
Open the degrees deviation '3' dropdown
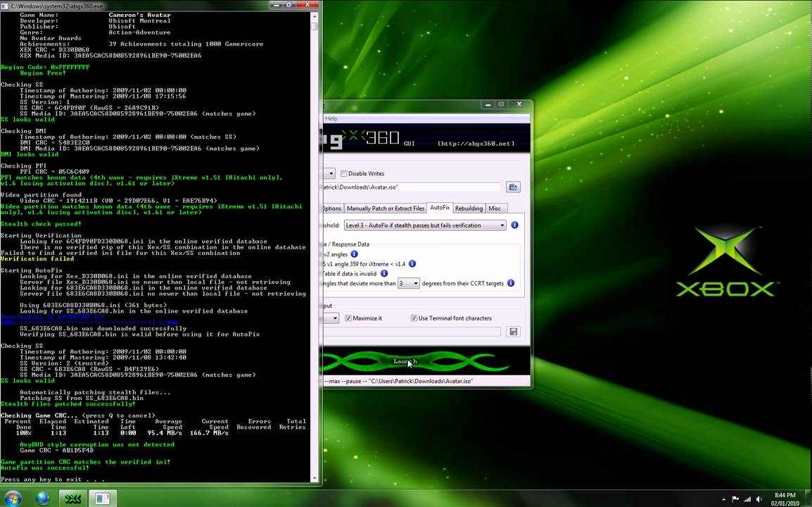point(408,283)
